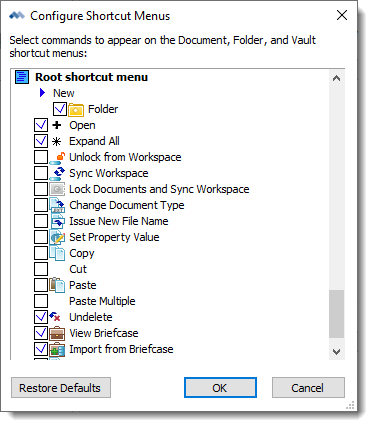Click the Unlock from Workspace padlock icon

click(x=57, y=157)
